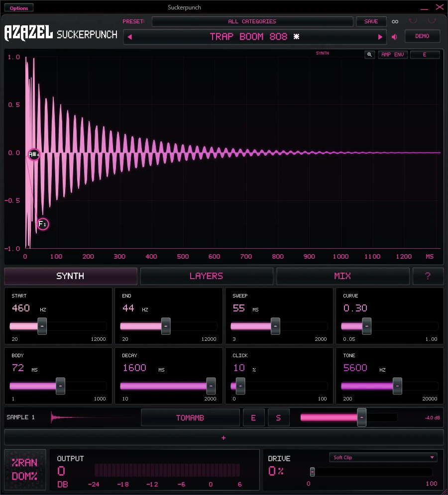The image size is (448, 495).
Task: Toggle the E button on waveform display
Action: (425, 55)
